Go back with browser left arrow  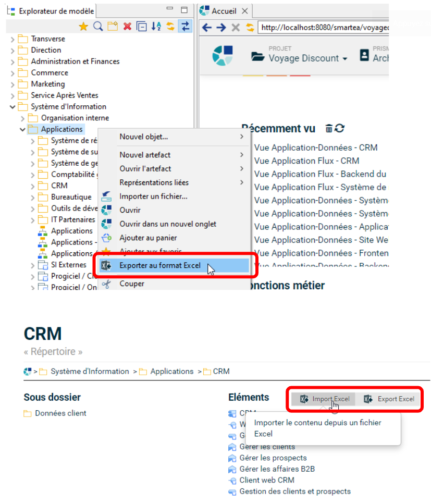pos(207,28)
